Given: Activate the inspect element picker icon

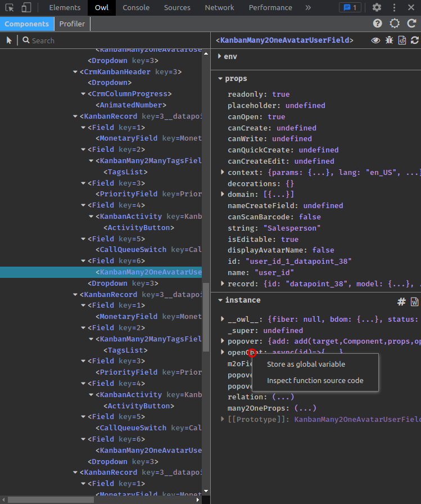Looking at the screenshot, I should pyautogui.click(x=10, y=7).
